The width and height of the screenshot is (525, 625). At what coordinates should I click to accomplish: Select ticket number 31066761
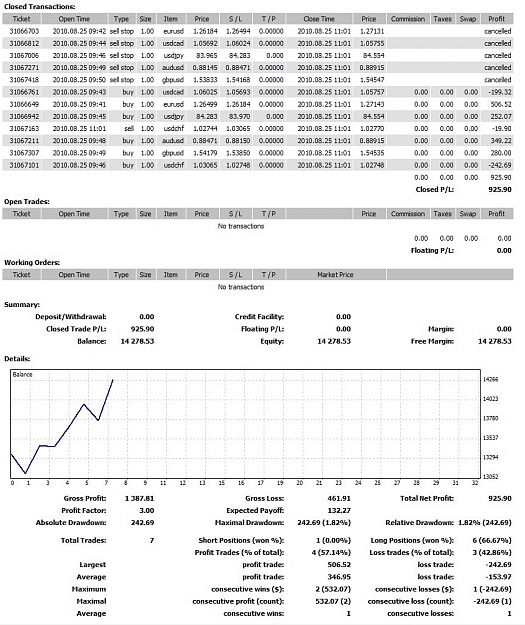click(24, 92)
